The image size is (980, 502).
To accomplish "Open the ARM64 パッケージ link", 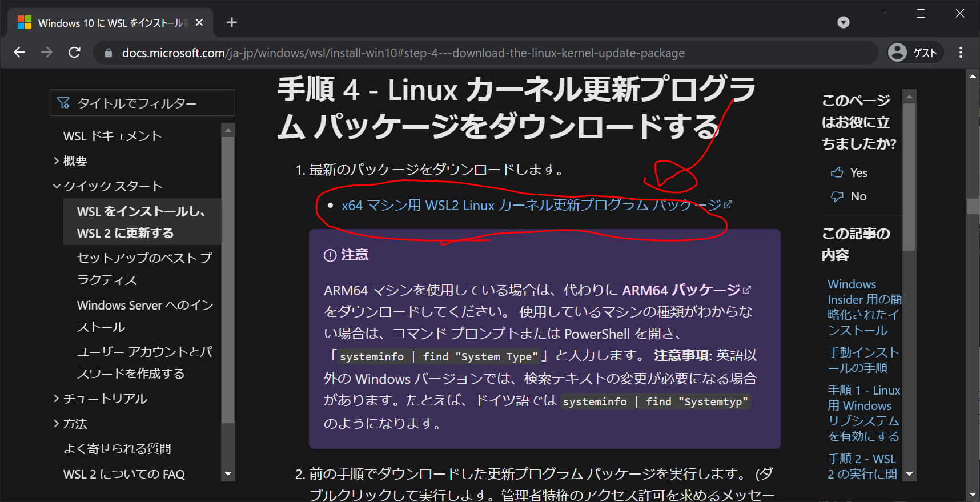I will coord(686,290).
